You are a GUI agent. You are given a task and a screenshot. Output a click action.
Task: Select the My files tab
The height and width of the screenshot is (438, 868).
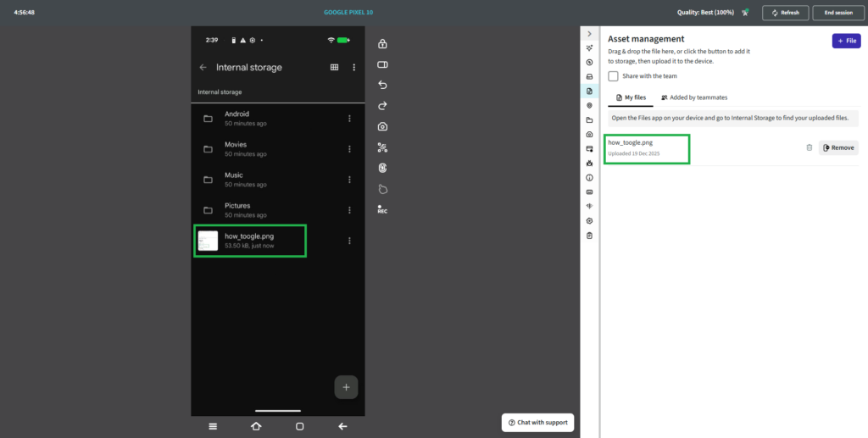tap(630, 97)
